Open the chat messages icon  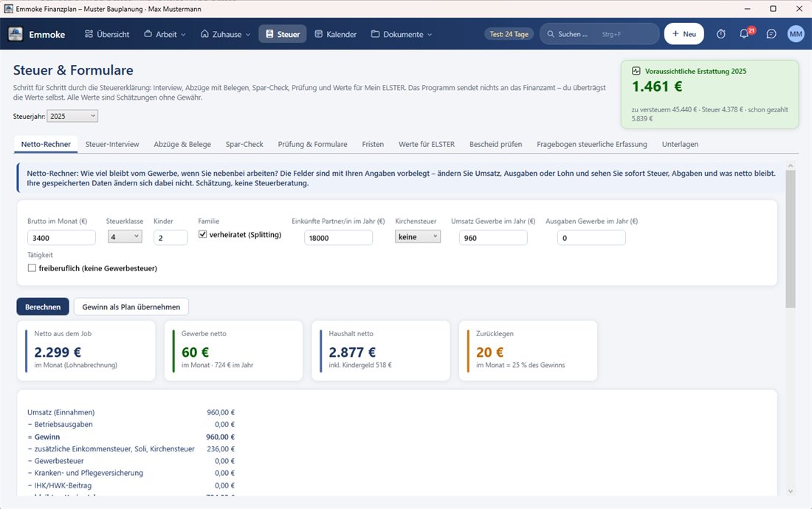pyautogui.click(x=771, y=34)
